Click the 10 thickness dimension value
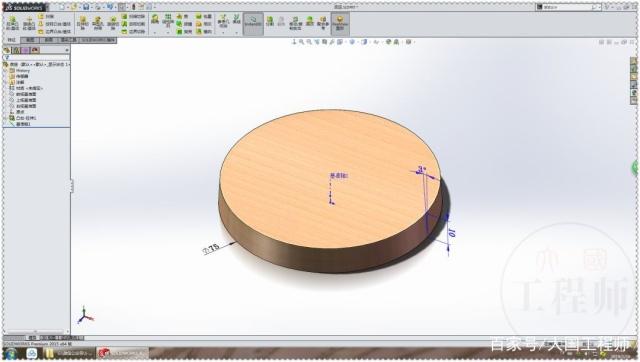 point(451,233)
